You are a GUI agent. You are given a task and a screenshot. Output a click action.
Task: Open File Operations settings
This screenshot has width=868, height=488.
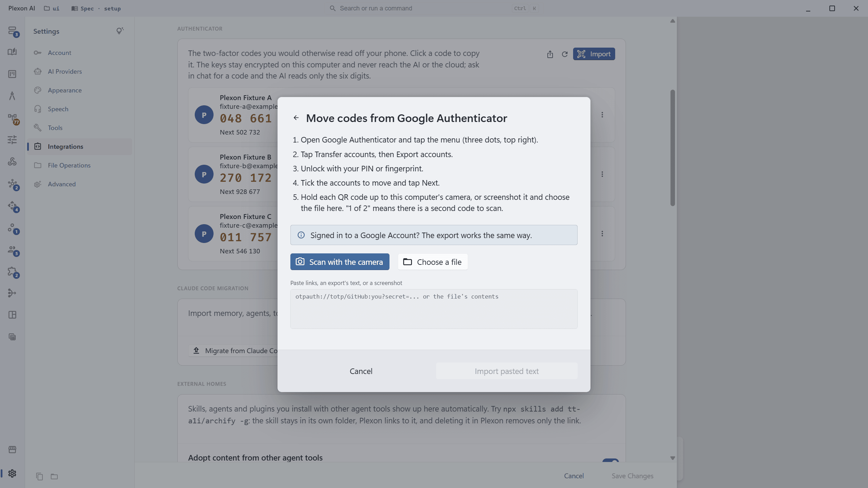[x=80, y=165]
